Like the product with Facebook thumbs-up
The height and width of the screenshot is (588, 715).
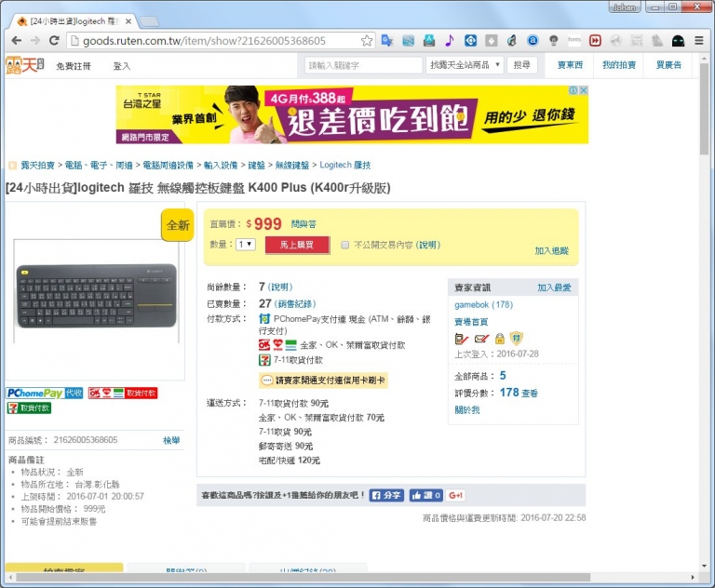click(x=425, y=495)
